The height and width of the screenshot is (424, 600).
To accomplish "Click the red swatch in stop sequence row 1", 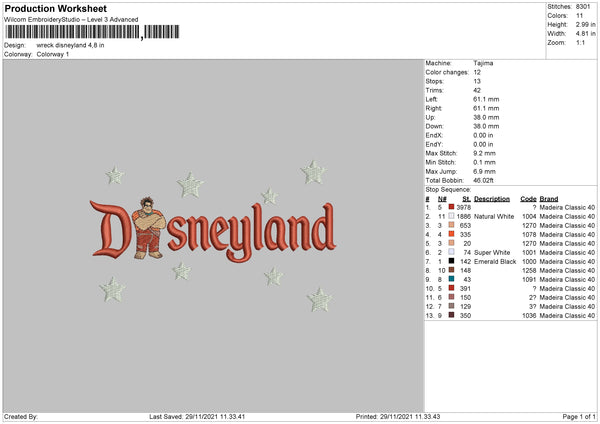I will pos(452,207).
